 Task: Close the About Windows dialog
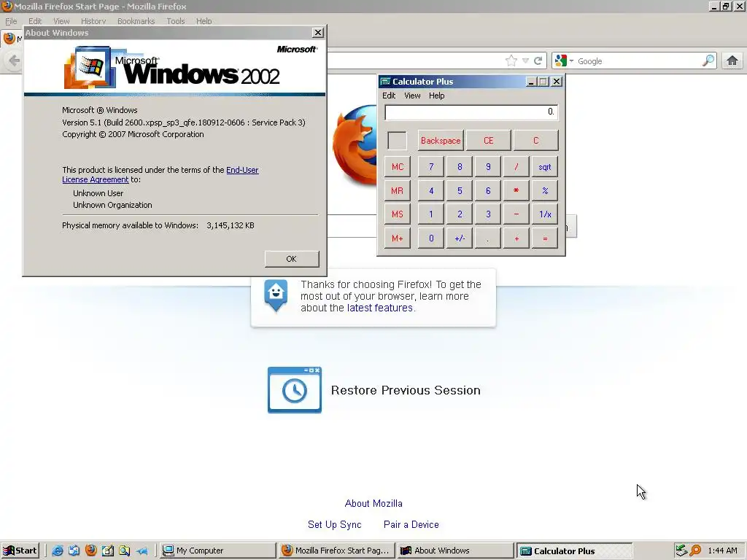pyautogui.click(x=318, y=32)
